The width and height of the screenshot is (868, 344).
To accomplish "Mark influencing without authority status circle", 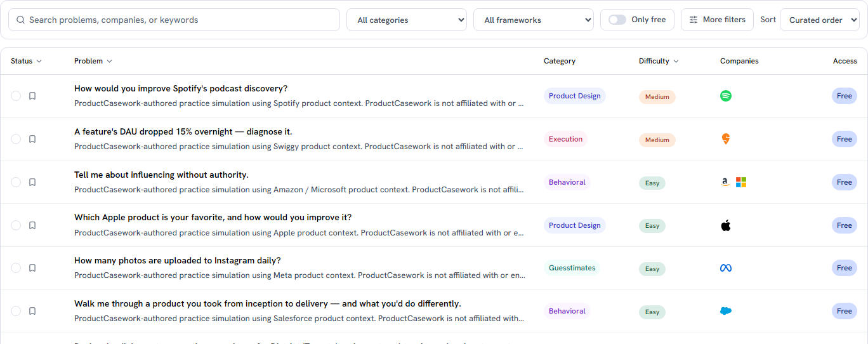I will pyautogui.click(x=16, y=182).
